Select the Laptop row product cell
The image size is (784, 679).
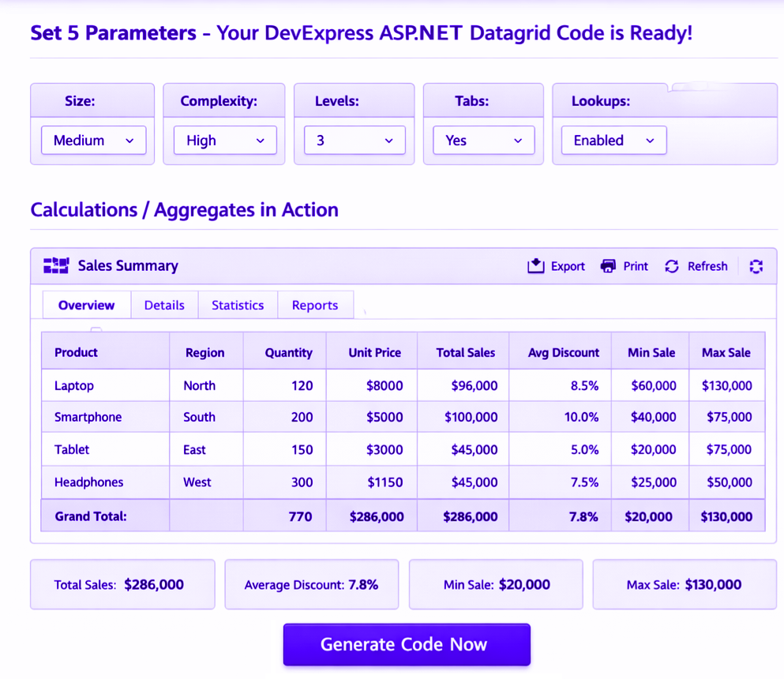[x=74, y=386]
